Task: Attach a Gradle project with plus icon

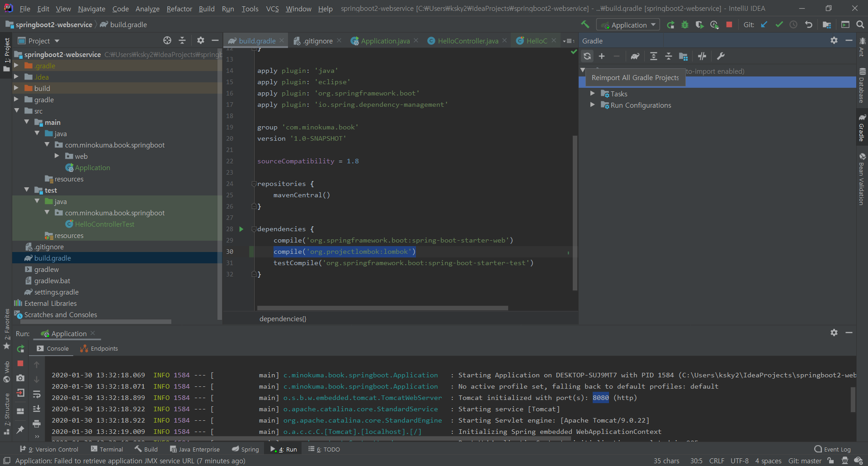Action: tap(602, 56)
